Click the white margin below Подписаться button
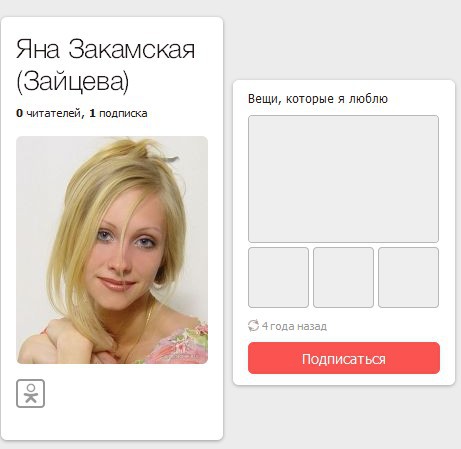This screenshot has height=449, width=461. pos(344,379)
